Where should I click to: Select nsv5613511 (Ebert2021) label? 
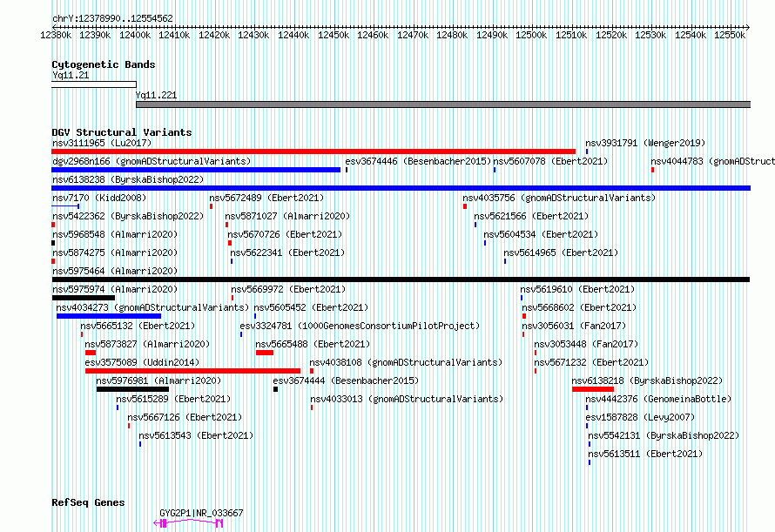click(x=645, y=454)
